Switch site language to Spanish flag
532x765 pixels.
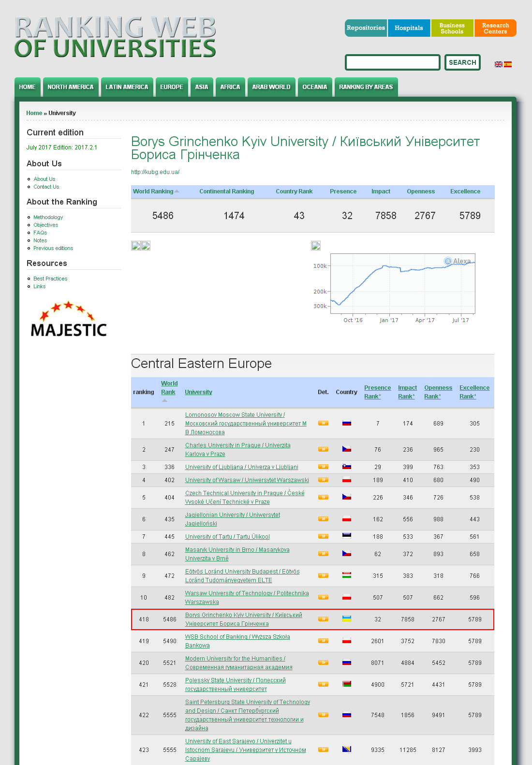508,64
